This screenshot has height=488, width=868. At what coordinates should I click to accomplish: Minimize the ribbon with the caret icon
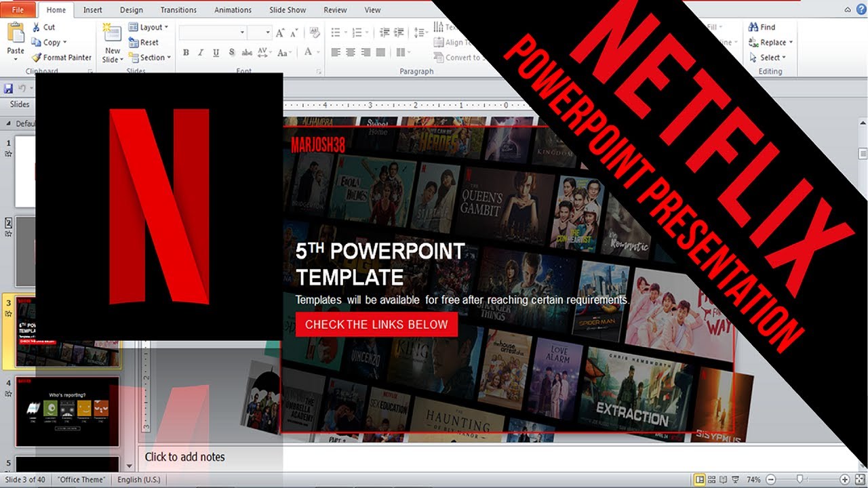coord(848,9)
